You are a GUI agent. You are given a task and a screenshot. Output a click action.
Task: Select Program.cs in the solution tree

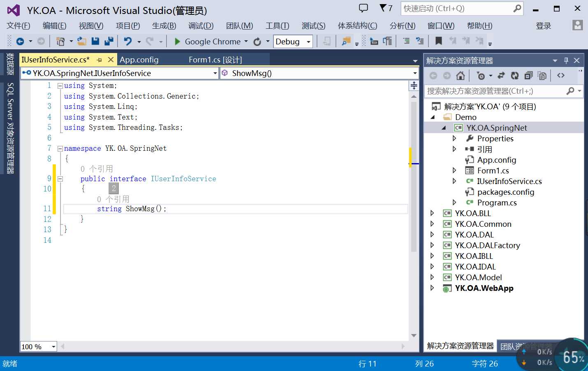(x=497, y=203)
